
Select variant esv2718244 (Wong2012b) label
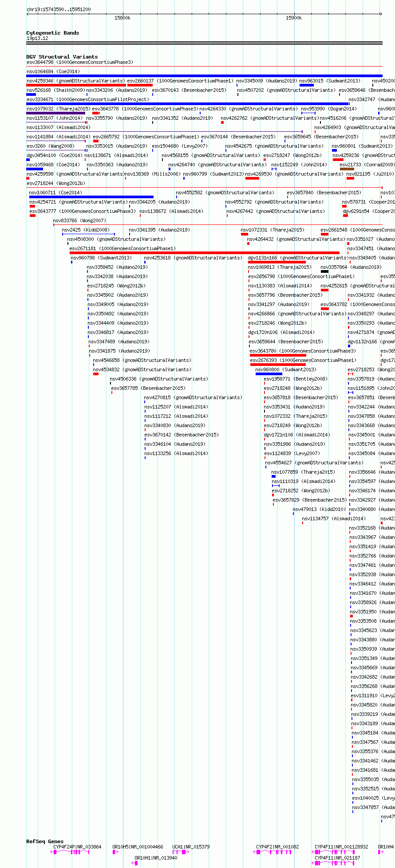(x=56, y=183)
